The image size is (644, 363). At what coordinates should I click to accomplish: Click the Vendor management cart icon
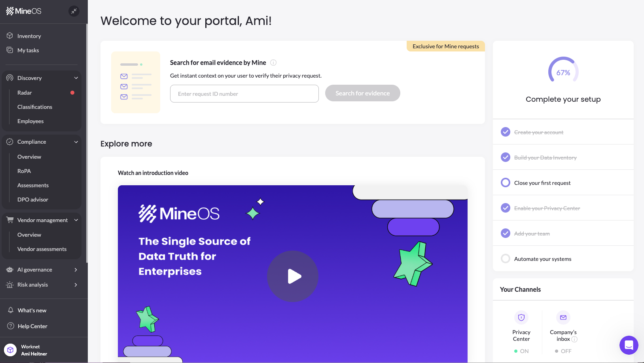pyautogui.click(x=10, y=220)
